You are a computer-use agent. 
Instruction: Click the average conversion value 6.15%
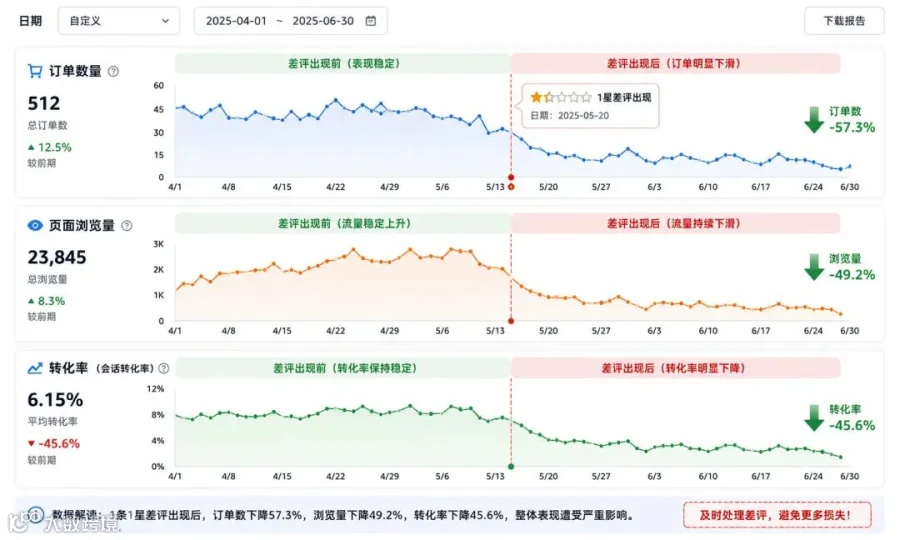click(55, 399)
